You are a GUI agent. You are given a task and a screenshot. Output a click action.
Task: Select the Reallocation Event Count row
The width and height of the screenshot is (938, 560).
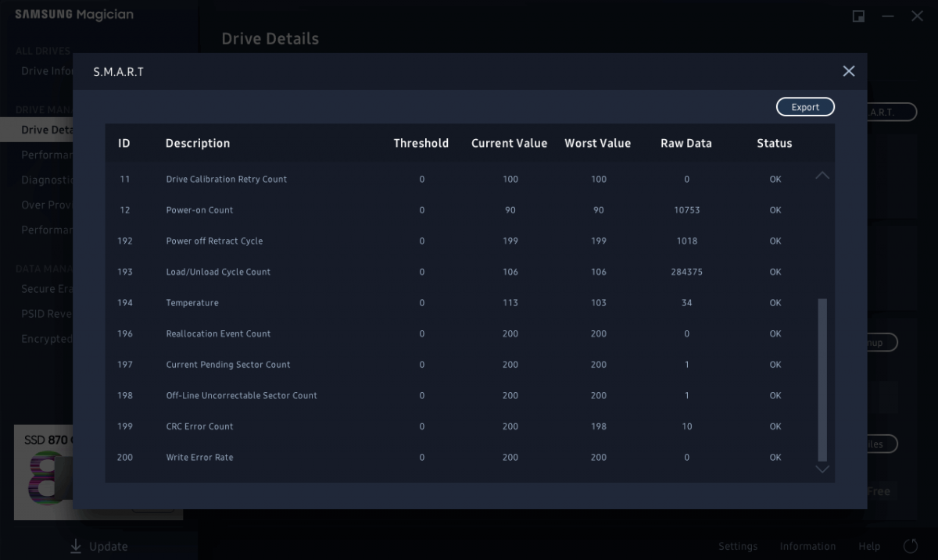pos(460,334)
